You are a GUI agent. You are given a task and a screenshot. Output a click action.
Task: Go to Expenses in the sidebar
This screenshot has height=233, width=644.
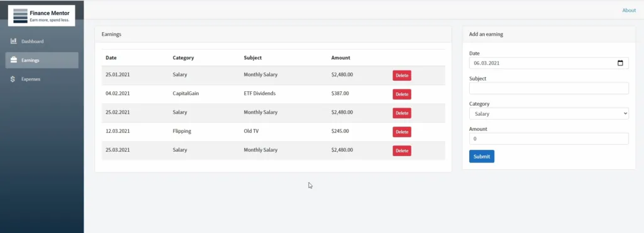42,79
